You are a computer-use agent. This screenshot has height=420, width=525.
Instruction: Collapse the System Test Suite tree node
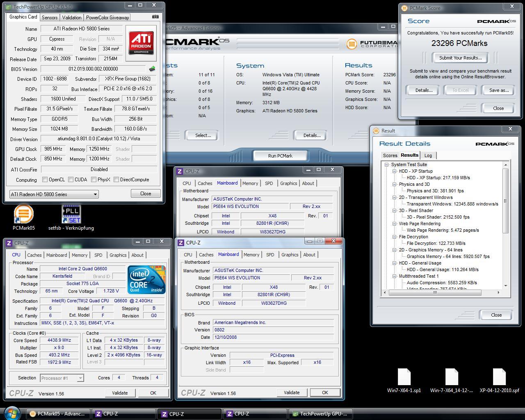point(386,164)
